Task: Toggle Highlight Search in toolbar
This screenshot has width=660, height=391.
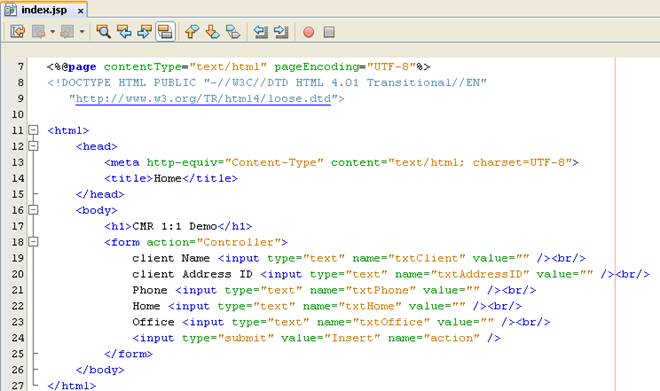Action: pos(165,32)
